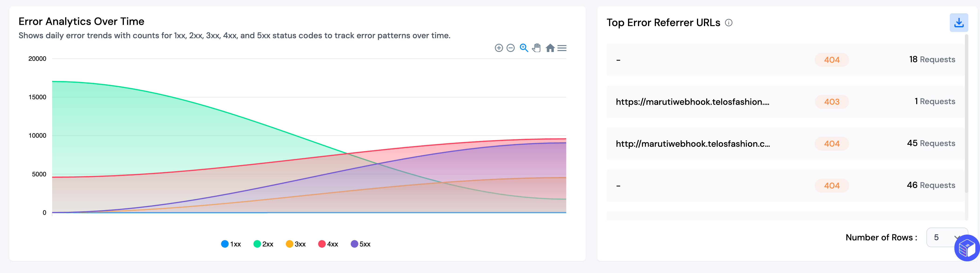Screen dimensions: 980x273
Task: Click http marutiwebhook 404 referrer row
Action: click(692, 144)
